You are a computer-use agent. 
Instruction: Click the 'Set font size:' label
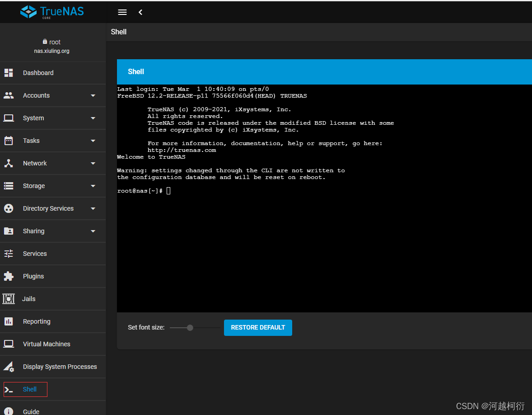(x=146, y=327)
